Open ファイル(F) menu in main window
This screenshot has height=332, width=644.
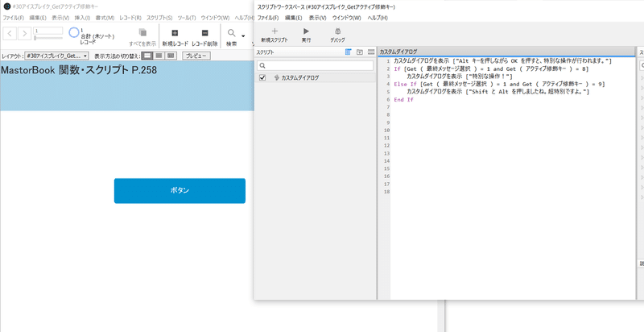14,18
